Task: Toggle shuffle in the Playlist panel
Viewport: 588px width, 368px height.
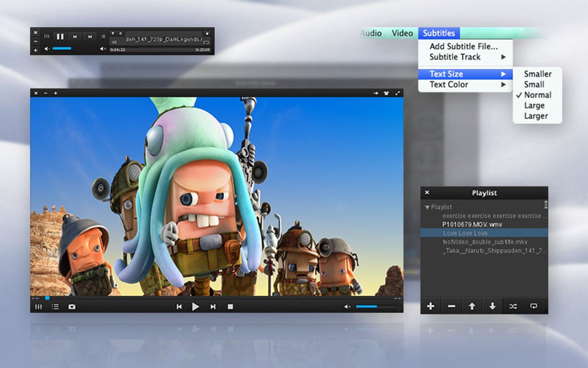Action: coord(513,306)
